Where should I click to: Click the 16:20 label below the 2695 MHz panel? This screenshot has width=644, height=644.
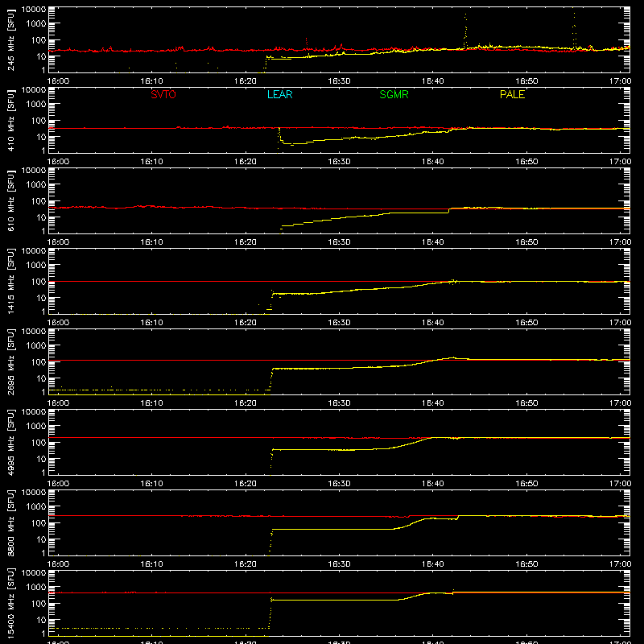tap(246, 403)
